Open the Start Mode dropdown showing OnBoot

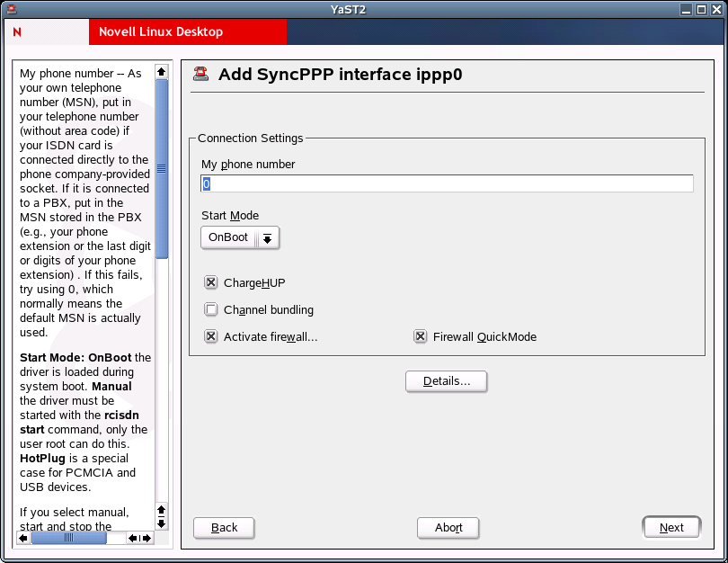(x=240, y=237)
